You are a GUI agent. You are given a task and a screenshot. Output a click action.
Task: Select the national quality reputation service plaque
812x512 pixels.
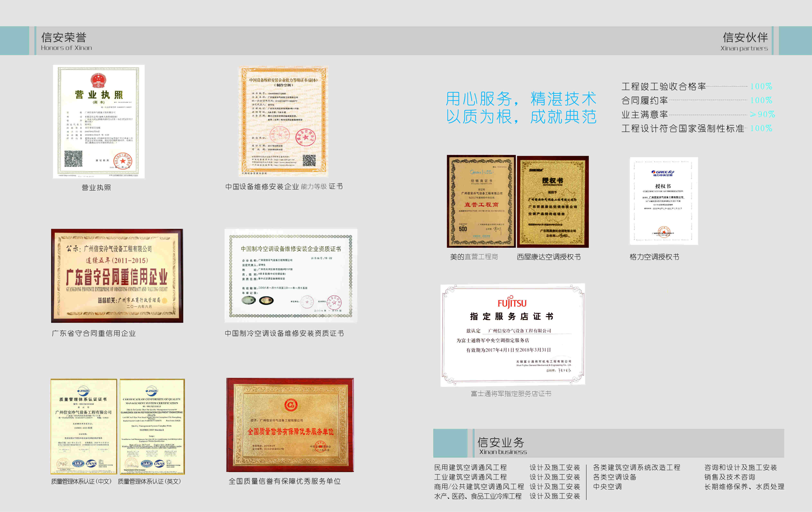pos(290,425)
